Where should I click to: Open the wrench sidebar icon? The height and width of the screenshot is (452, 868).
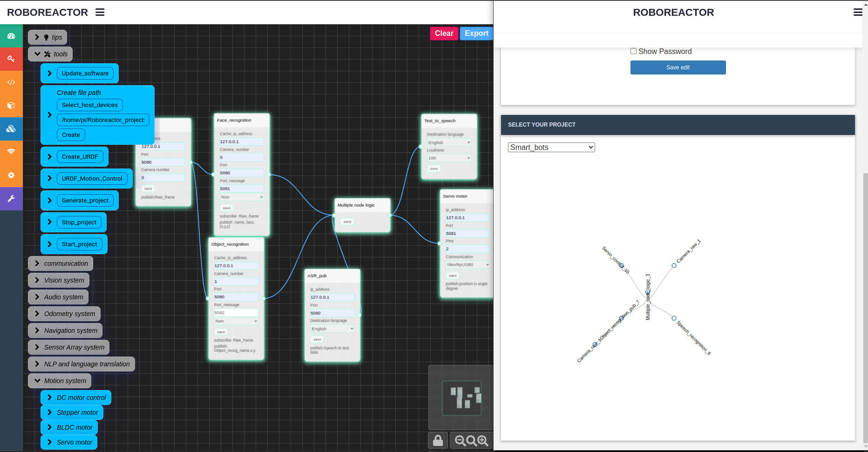point(11,199)
